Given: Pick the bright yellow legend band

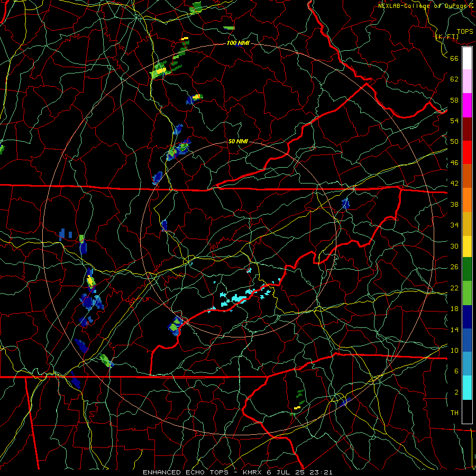Looking at the screenshot, I should tap(467, 246).
